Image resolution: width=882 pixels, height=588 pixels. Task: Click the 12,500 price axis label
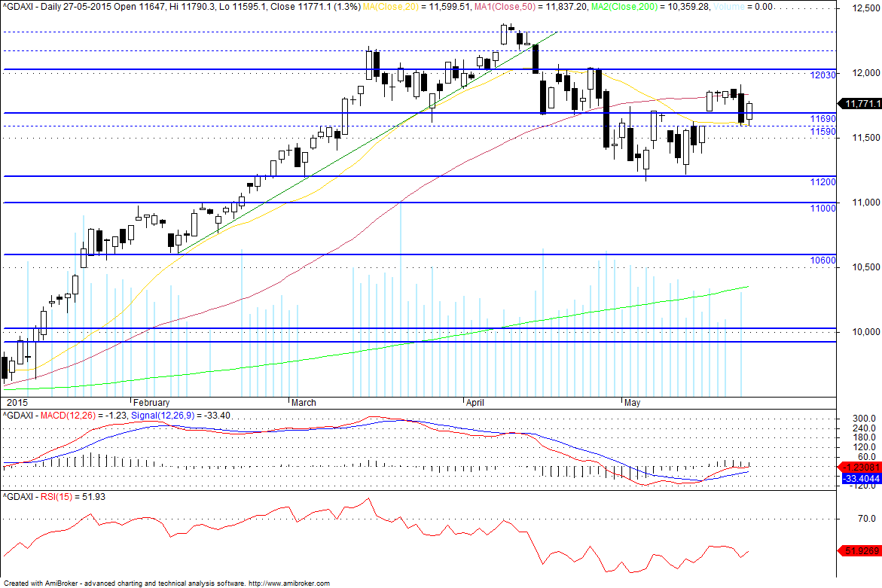click(865, 8)
